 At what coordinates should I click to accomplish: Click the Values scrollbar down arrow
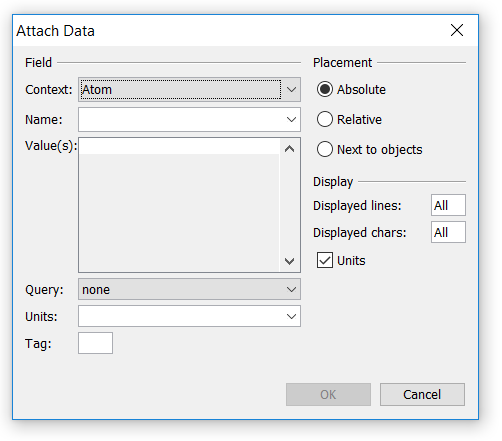click(289, 261)
